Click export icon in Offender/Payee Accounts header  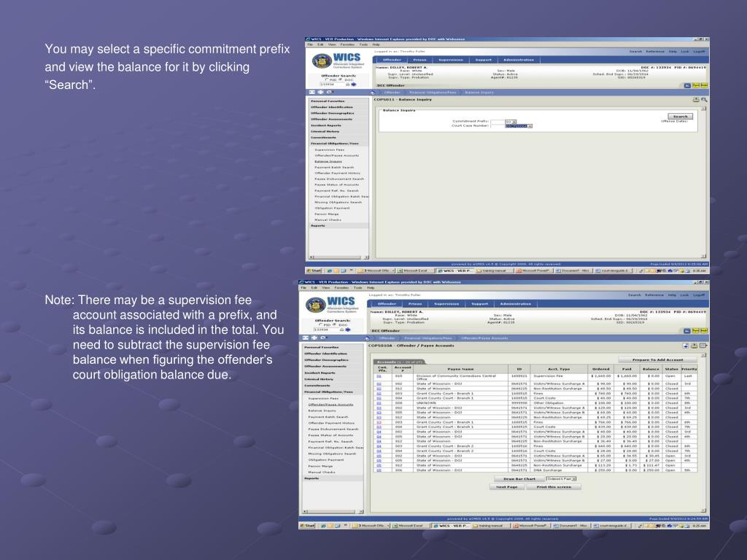coord(685,346)
